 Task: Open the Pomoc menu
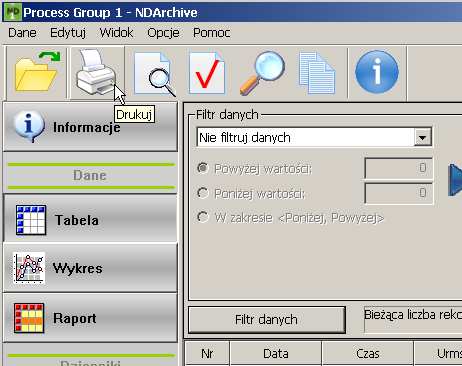[x=212, y=33]
